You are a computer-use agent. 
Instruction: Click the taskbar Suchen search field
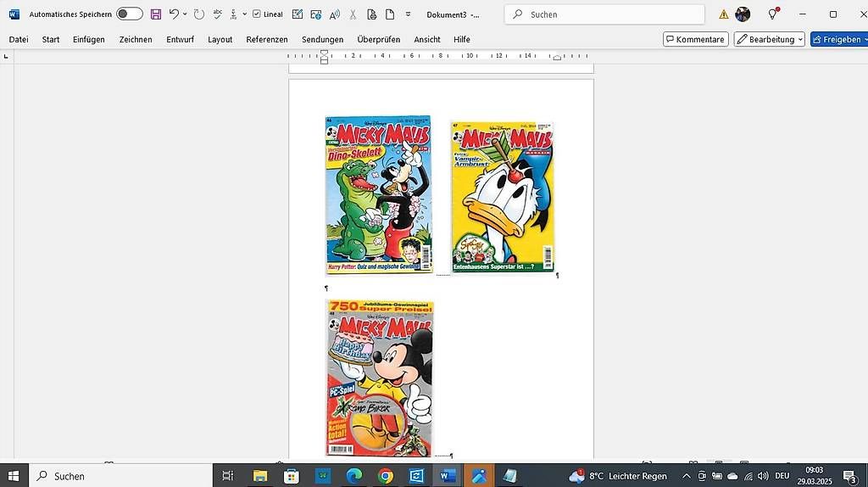coord(120,476)
